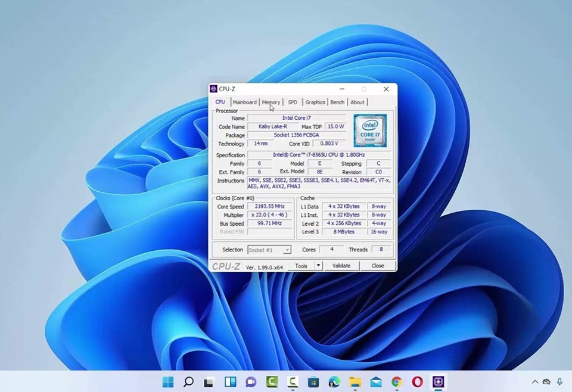Click the Stepping C value
The width and height of the screenshot is (572, 392).
point(379,163)
